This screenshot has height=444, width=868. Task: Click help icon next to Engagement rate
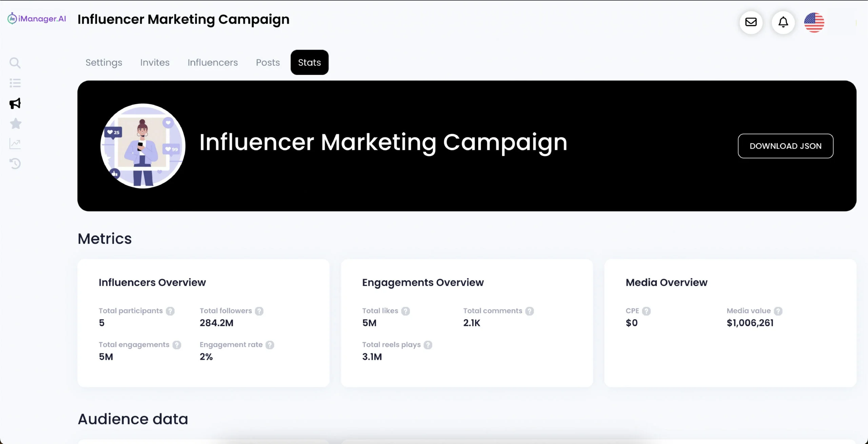coord(270,345)
